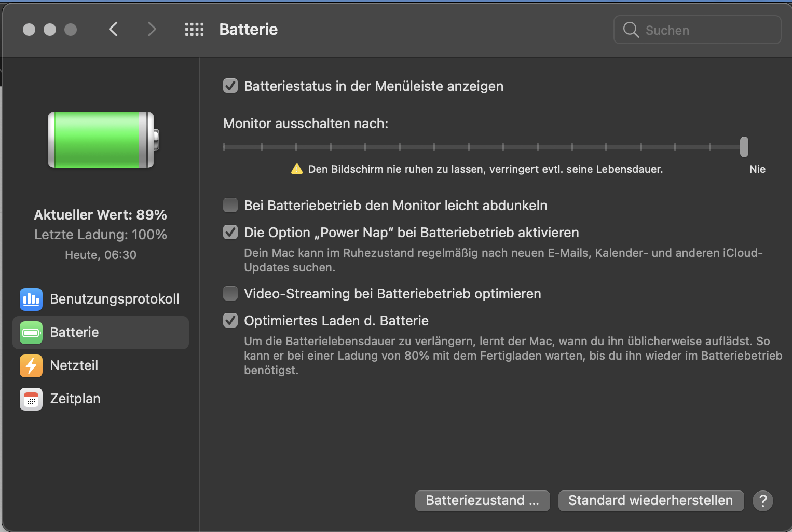Switch to the Netzteil tab label
The image size is (792, 532).
(x=74, y=366)
